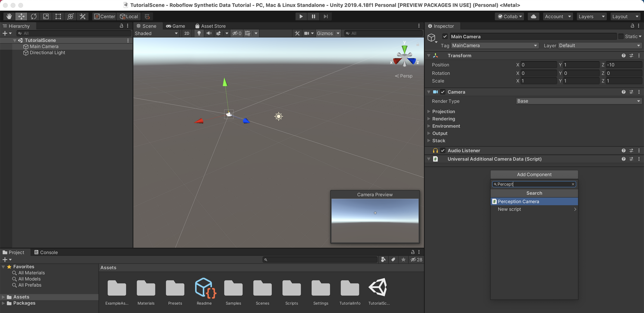Select the Scale tool
The height and width of the screenshot is (313, 644).
pos(46,16)
